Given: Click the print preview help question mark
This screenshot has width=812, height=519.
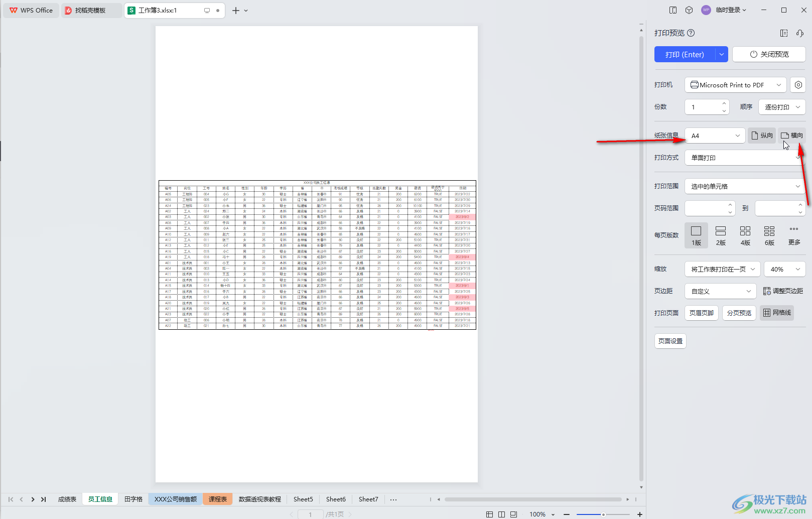Looking at the screenshot, I should [x=691, y=33].
